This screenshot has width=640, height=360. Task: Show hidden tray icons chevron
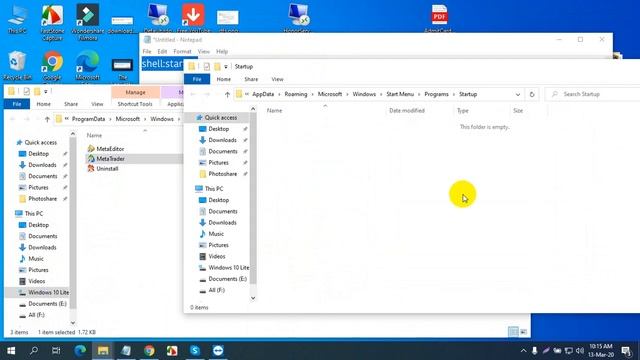(x=523, y=351)
